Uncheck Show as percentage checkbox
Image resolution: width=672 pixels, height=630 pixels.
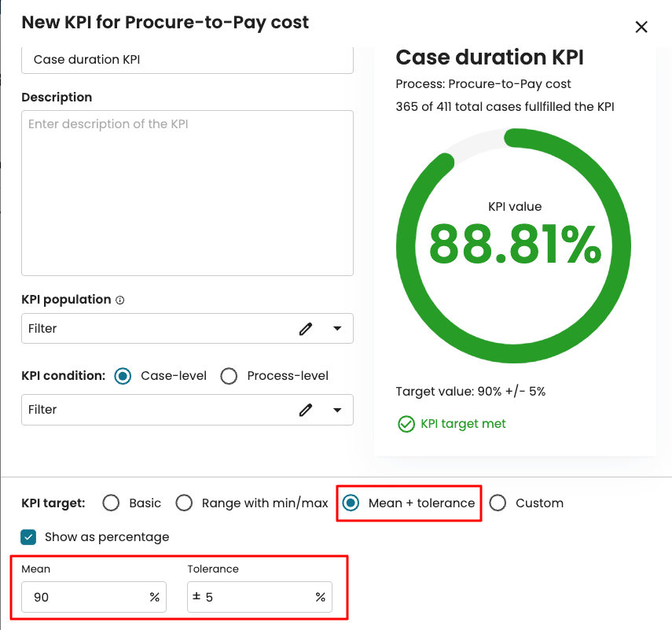point(29,537)
